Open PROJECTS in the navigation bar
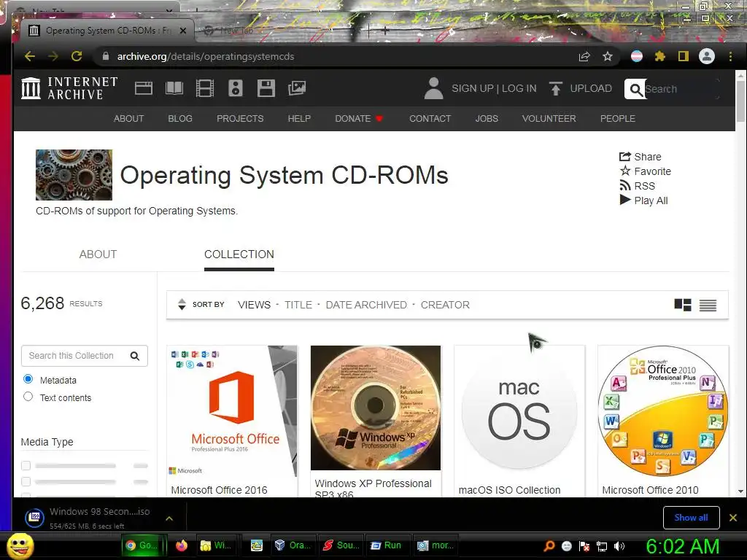The width and height of the screenshot is (747, 560). tap(240, 119)
